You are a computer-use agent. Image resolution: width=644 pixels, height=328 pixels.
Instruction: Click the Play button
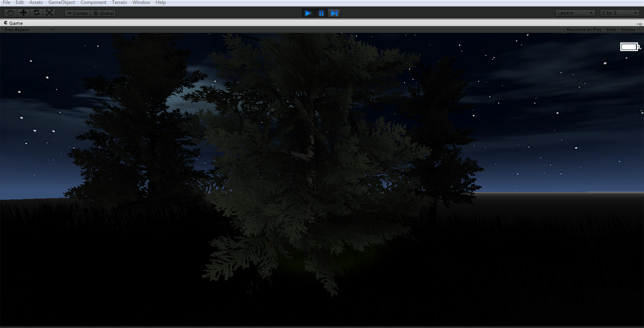(x=308, y=13)
